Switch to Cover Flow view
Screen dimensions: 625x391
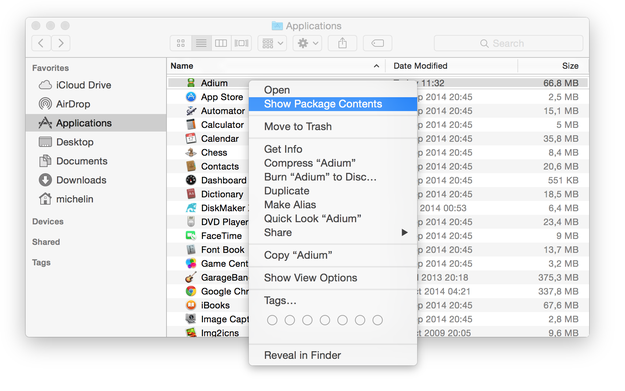pyautogui.click(x=242, y=43)
